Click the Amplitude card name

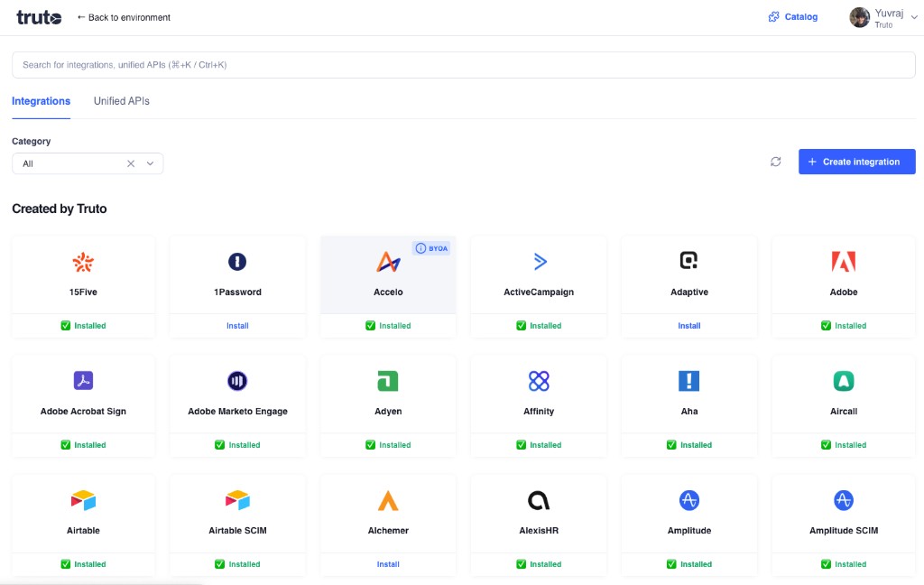pos(688,531)
